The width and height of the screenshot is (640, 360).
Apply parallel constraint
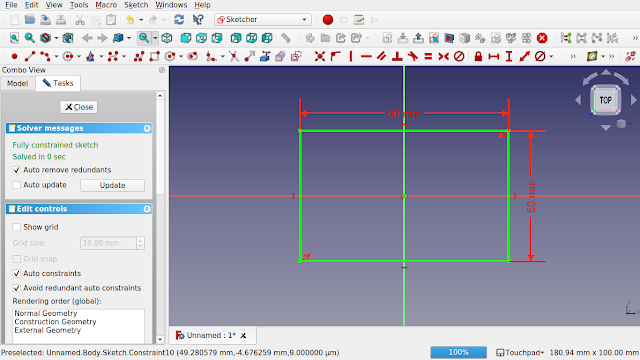tap(382, 56)
